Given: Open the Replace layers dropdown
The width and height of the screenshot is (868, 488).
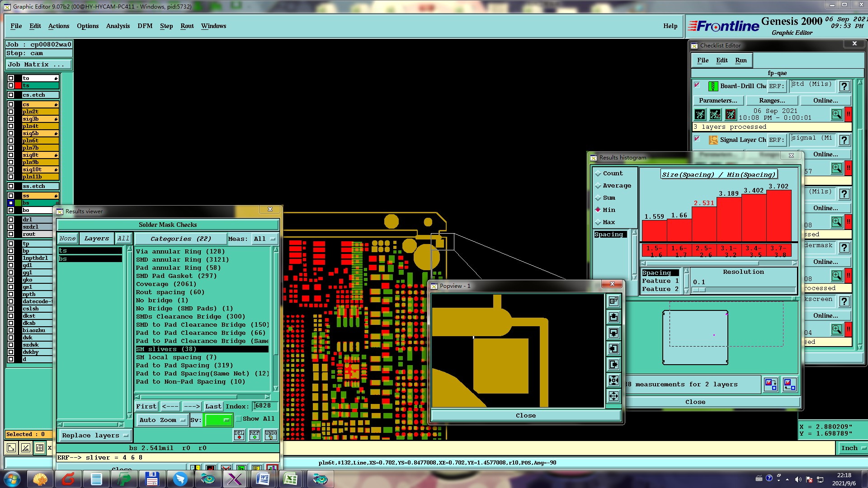Looking at the screenshot, I should 95,436.
